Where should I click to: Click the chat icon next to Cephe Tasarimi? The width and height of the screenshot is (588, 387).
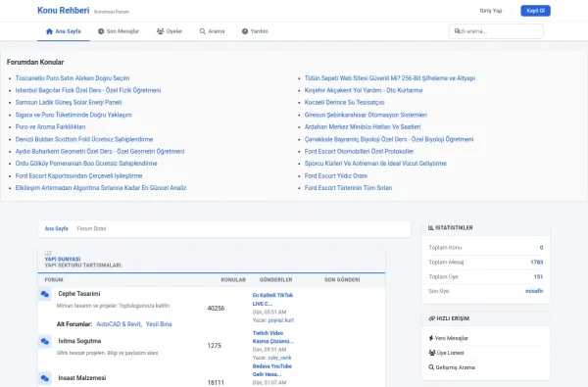pos(45,294)
